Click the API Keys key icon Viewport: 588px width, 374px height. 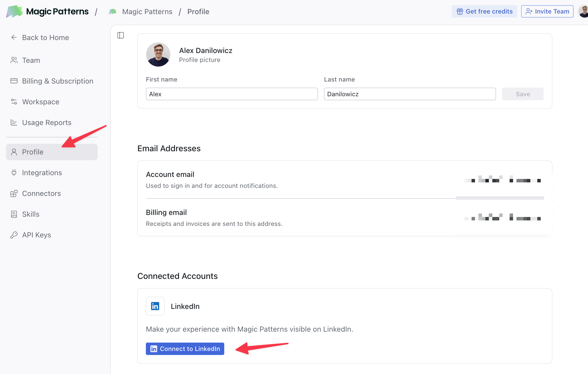pyautogui.click(x=14, y=235)
